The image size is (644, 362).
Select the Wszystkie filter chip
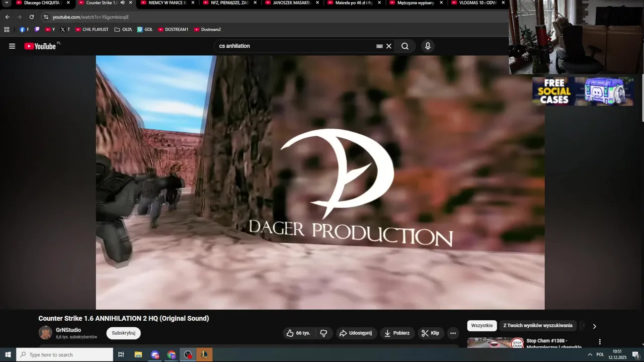click(482, 326)
